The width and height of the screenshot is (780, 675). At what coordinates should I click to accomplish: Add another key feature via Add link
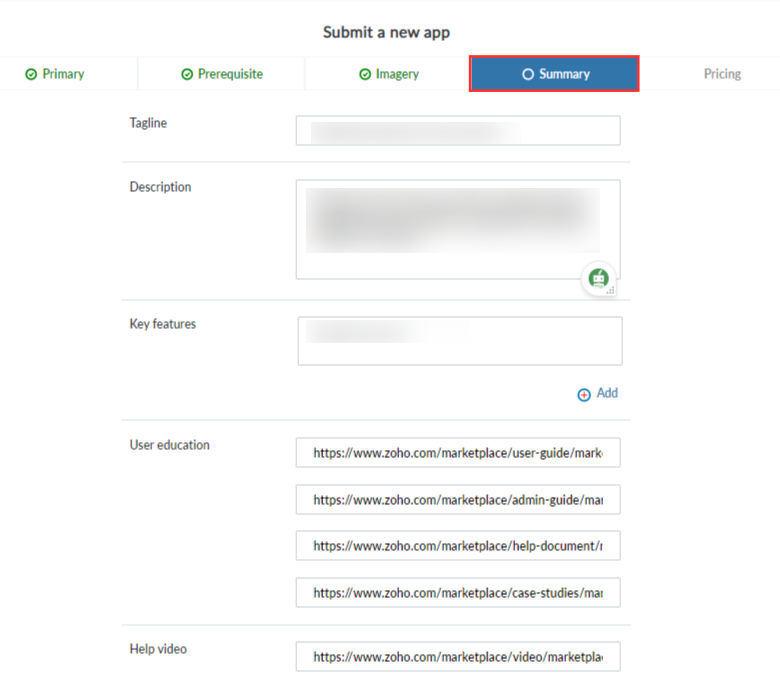click(x=607, y=393)
